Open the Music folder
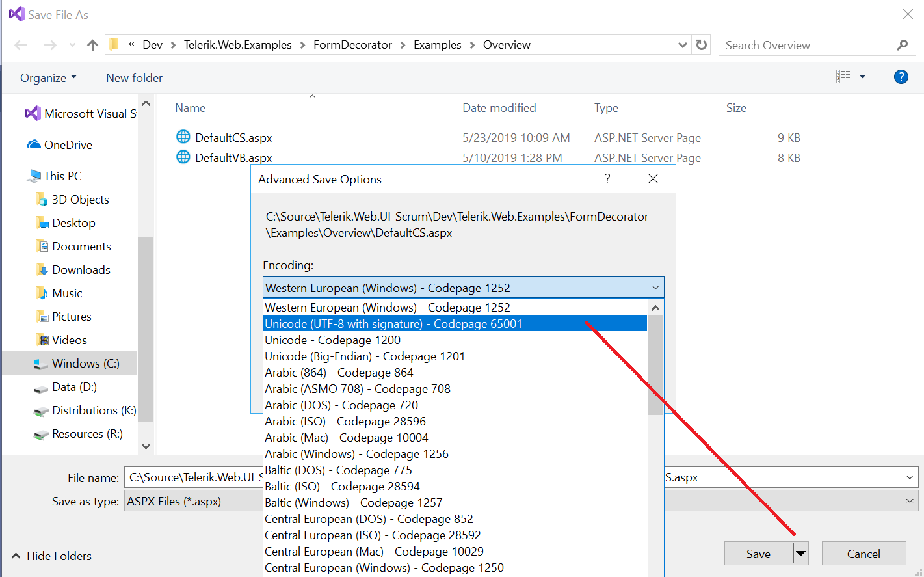924x577 pixels. [59, 293]
